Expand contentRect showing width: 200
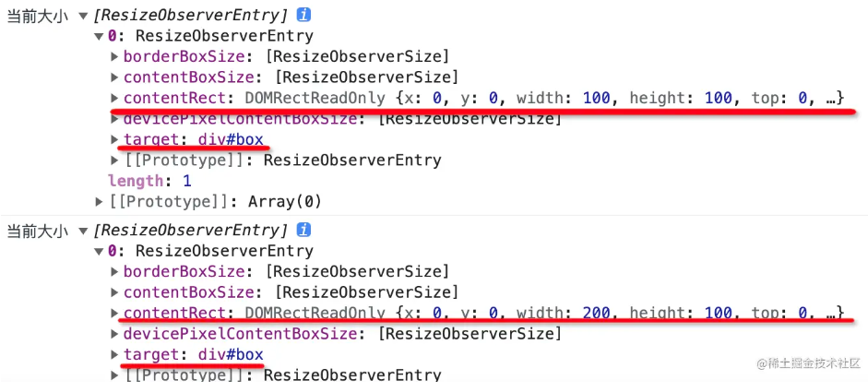Viewport: 868px width, 392px height. (114, 313)
